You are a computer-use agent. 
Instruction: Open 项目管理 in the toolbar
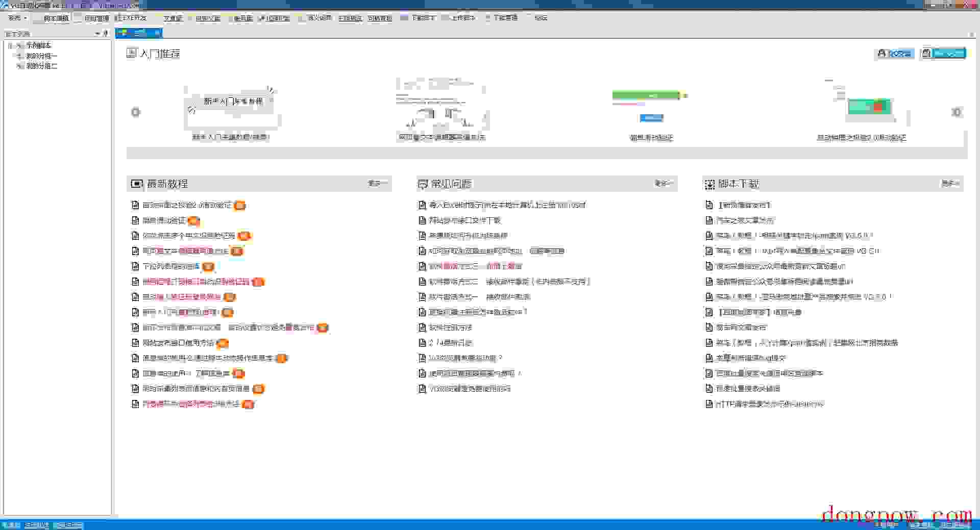(x=92, y=18)
